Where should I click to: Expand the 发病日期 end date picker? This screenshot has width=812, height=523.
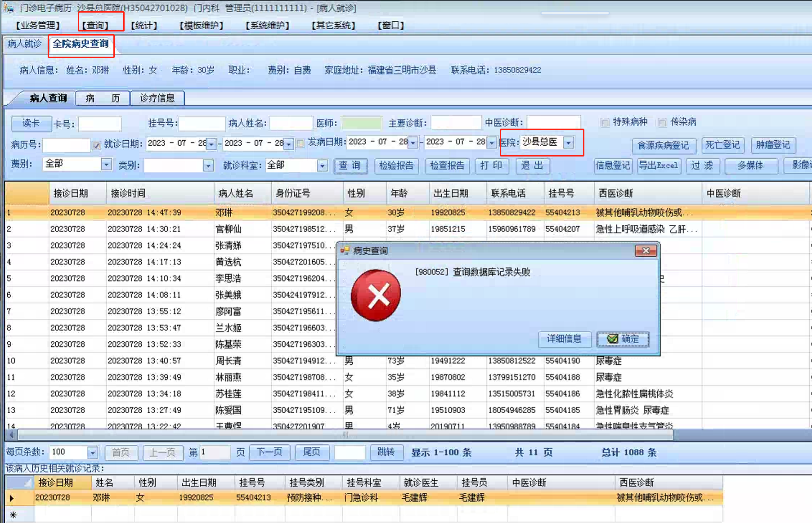[x=491, y=143]
